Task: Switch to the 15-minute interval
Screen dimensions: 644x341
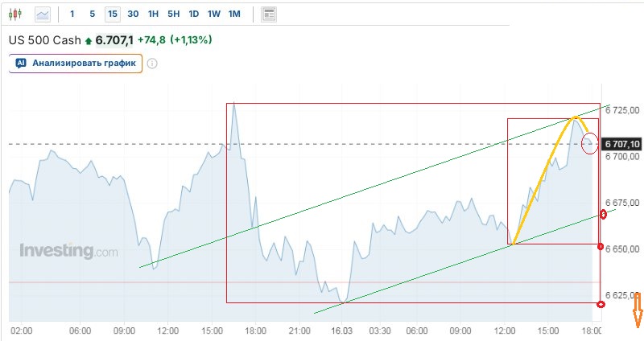Action: click(x=112, y=14)
